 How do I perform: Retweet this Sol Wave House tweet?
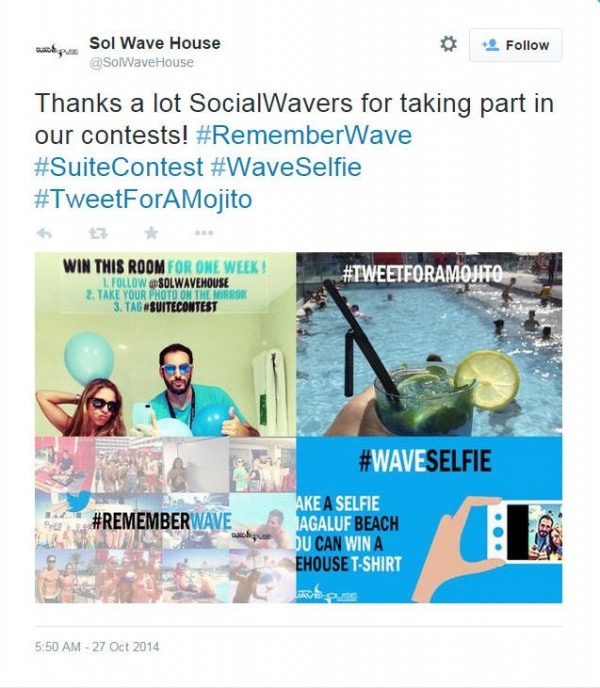pyautogui.click(x=98, y=233)
